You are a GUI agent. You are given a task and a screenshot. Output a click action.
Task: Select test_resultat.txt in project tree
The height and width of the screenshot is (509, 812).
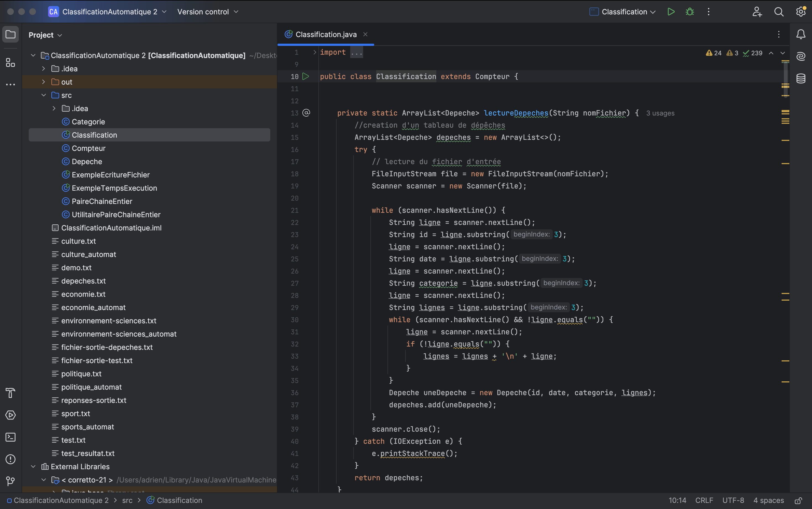(x=88, y=453)
